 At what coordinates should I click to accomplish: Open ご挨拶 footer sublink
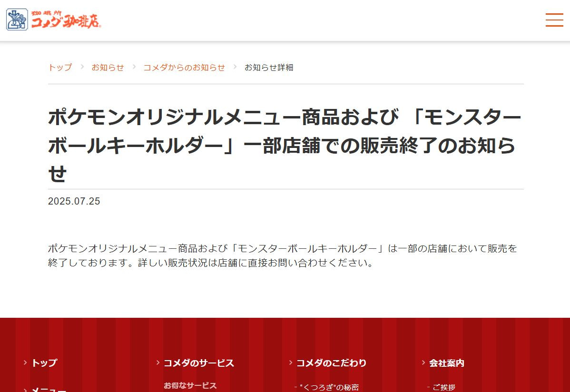[x=444, y=388]
